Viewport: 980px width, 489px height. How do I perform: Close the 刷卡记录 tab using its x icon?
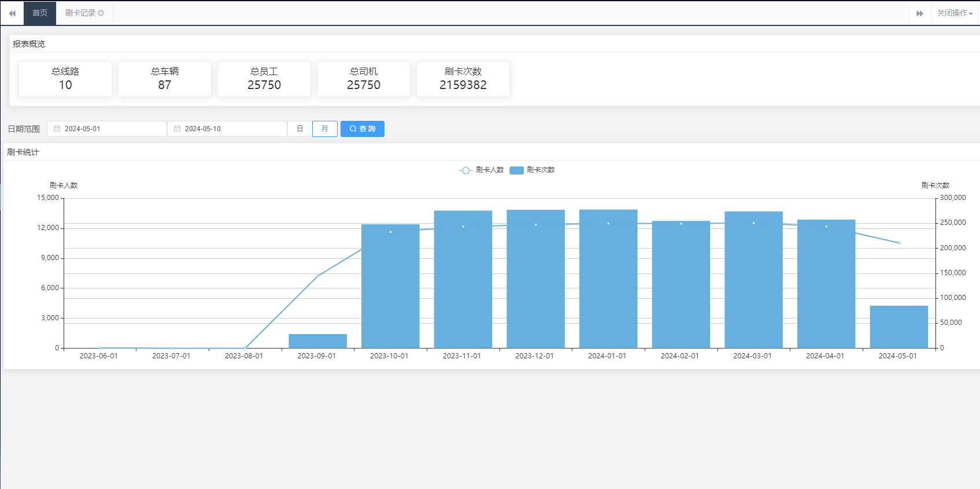click(101, 13)
